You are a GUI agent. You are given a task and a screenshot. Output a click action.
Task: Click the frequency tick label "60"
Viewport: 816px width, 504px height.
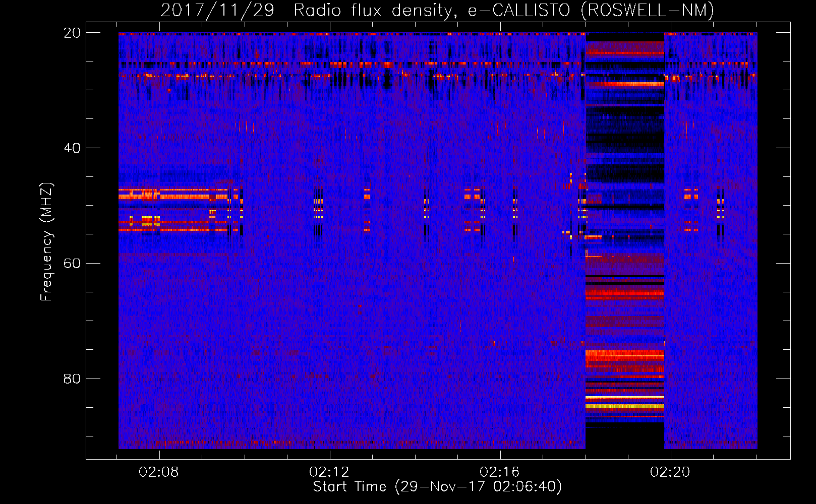click(x=72, y=264)
